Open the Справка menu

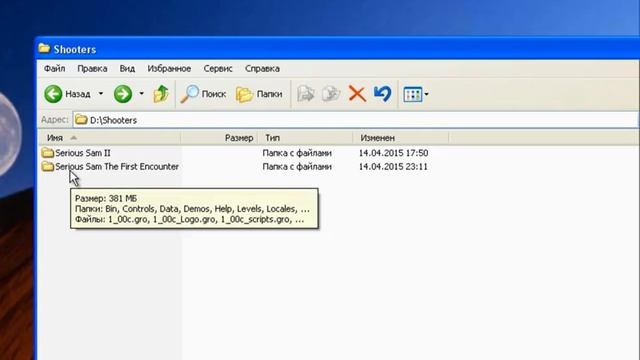coord(262,69)
